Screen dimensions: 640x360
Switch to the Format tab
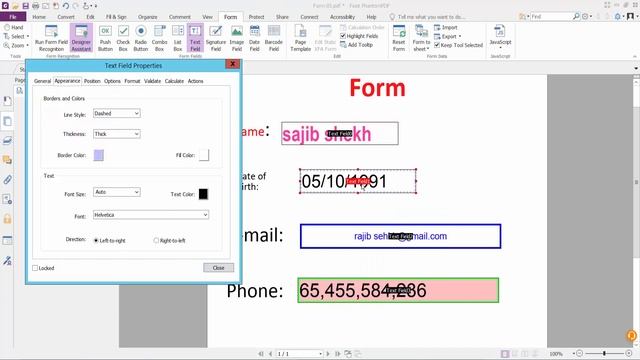[132, 81]
